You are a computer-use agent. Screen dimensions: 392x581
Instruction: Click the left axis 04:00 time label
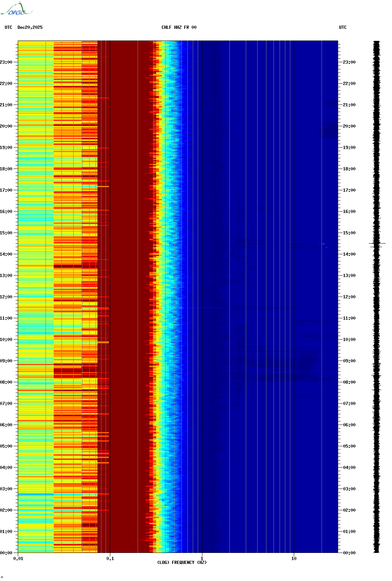pyautogui.click(x=6, y=468)
